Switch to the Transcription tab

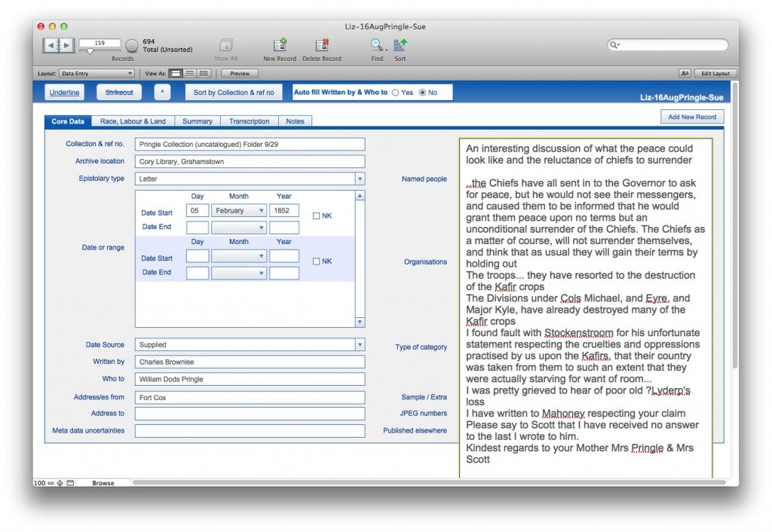click(249, 121)
